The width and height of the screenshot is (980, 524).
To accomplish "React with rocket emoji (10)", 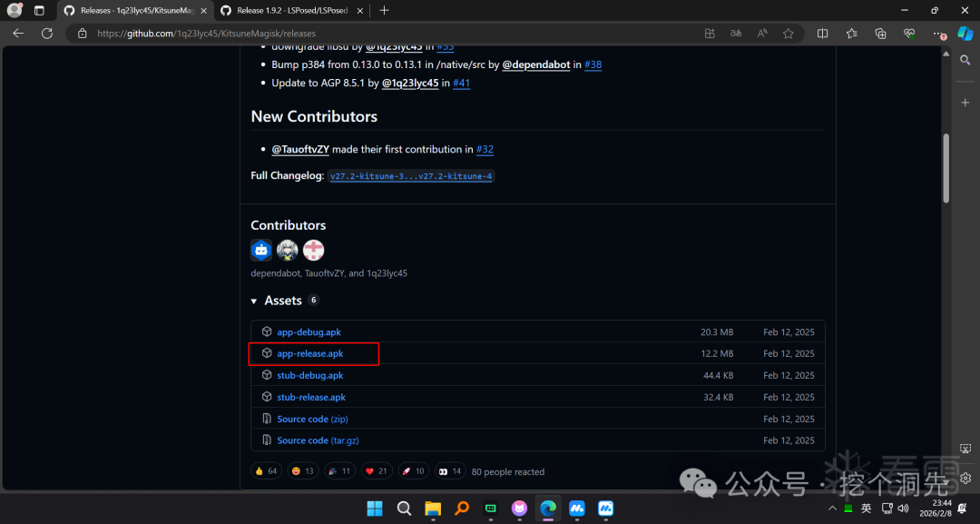I will 414,470.
